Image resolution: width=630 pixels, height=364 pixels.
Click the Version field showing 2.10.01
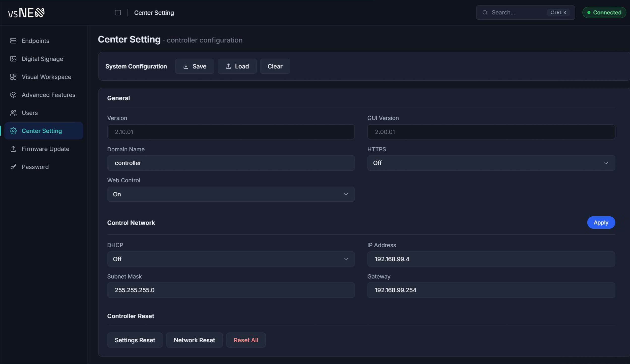[231, 132]
